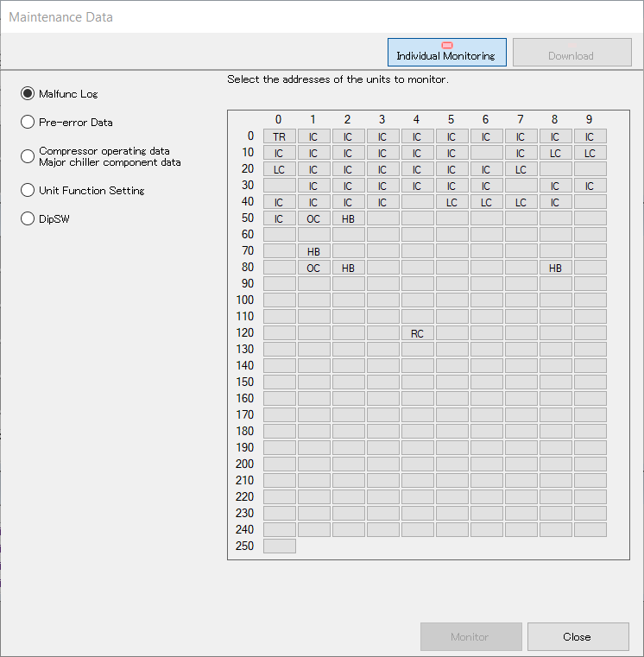Image resolution: width=644 pixels, height=657 pixels.
Task: Select Compressor operating data option
Action: (x=28, y=155)
